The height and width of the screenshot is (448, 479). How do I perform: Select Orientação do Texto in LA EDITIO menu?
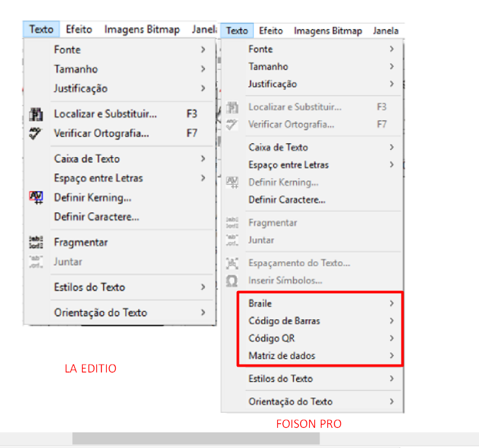point(120,313)
